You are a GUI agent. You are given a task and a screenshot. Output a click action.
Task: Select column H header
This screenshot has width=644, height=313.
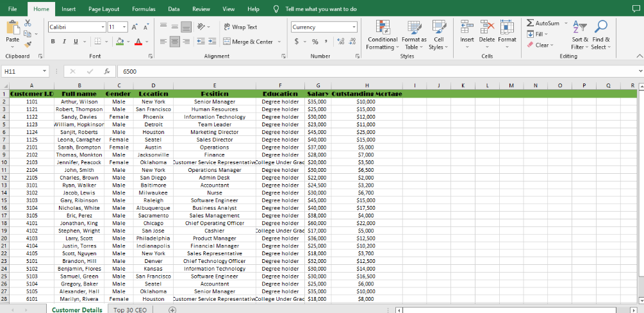pyautogui.click(x=367, y=85)
